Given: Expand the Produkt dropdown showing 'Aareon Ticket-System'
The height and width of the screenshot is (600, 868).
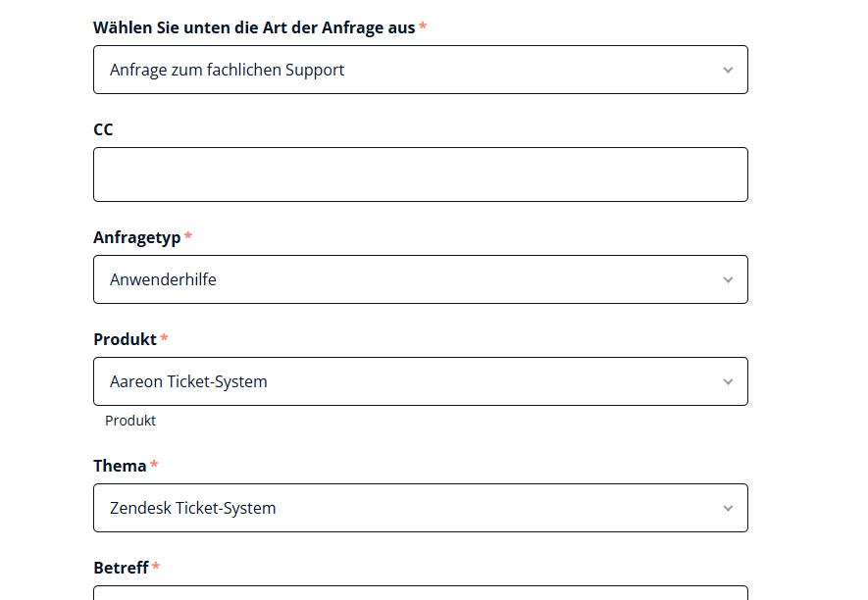Looking at the screenshot, I should (x=420, y=381).
